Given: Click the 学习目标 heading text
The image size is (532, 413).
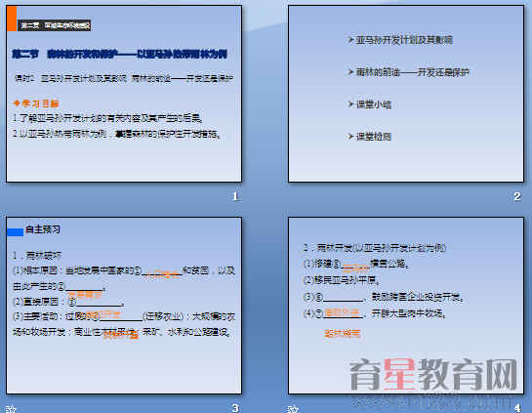Looking at the screenshot, I should 40,103.
